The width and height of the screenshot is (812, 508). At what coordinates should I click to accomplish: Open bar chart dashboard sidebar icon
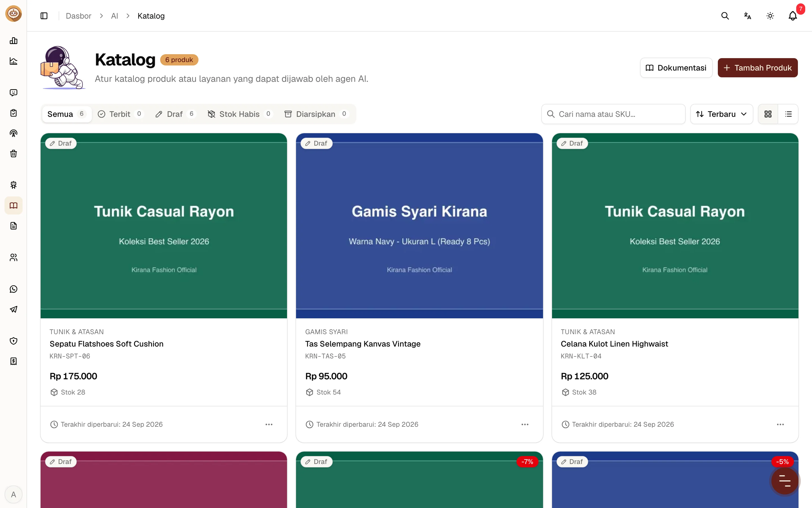coord(14,41)
